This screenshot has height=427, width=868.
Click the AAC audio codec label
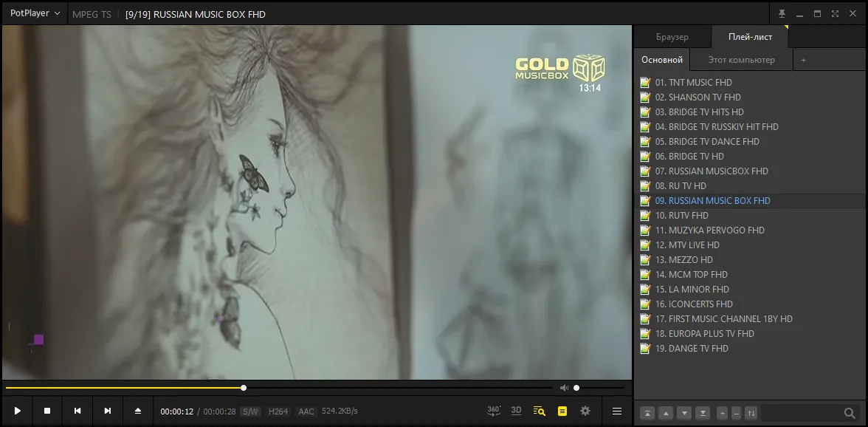[306, 411]
